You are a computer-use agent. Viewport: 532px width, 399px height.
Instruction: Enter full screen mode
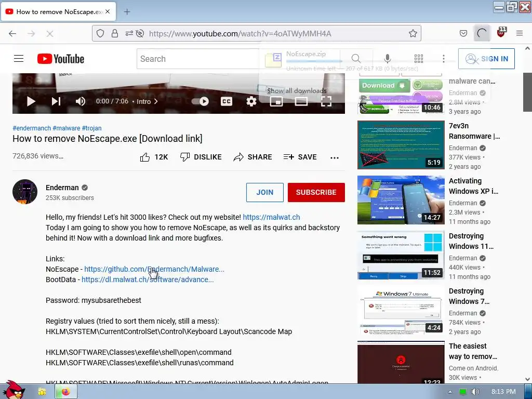(x=326, y=101)
